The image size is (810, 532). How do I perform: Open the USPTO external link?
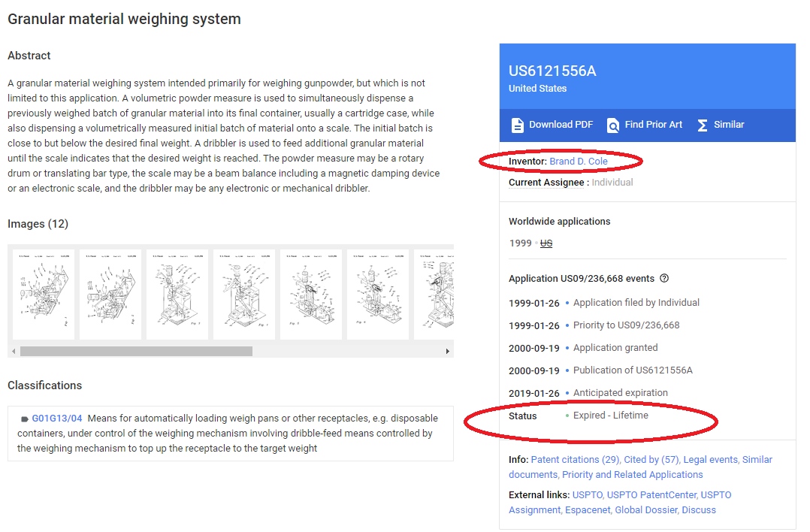[x=588, y=495]
